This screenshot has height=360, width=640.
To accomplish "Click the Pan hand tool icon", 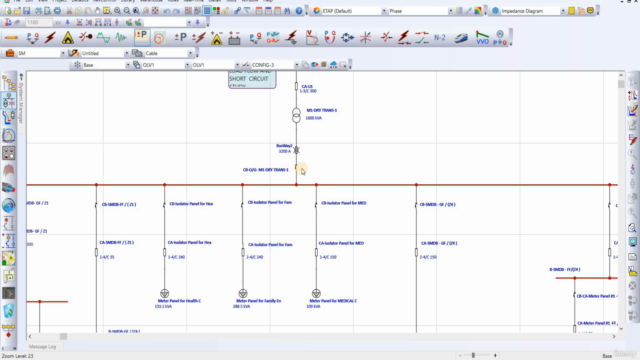I will [97, 11].
